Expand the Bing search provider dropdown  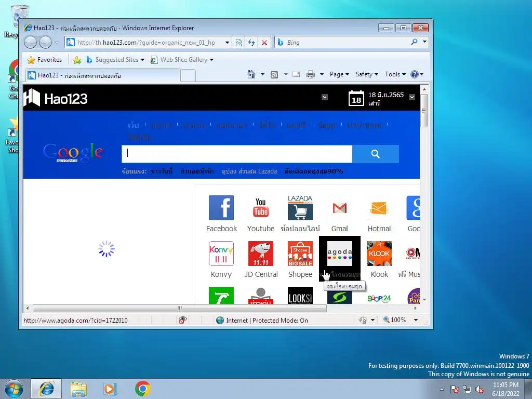point(424,42)
